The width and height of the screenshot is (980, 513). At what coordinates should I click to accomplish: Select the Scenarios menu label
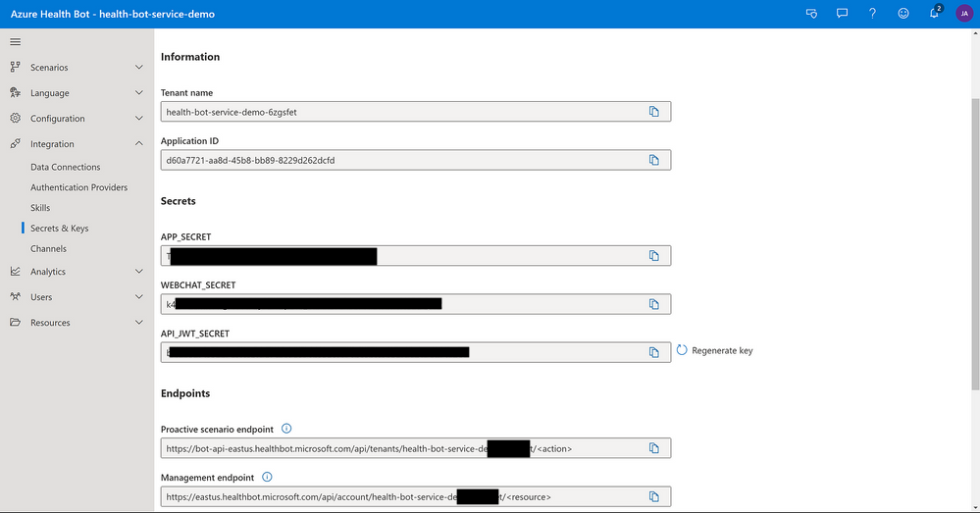49,68
